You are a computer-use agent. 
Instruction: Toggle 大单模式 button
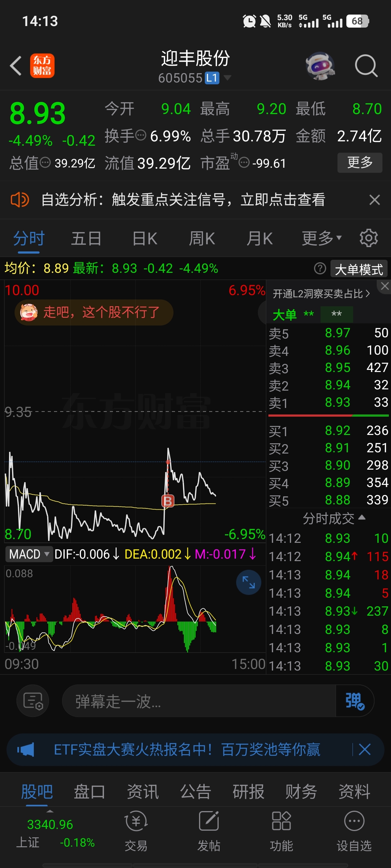tap(359, 269)
